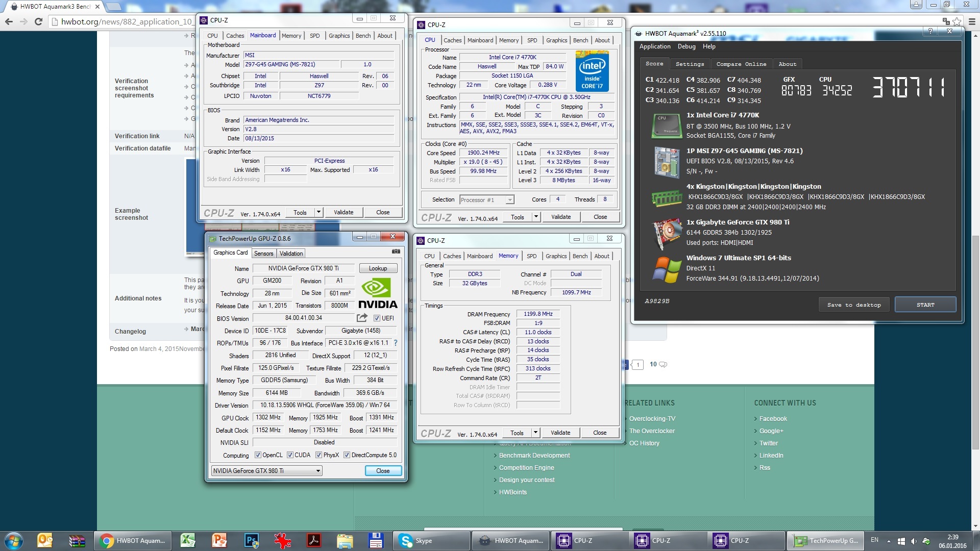Open the Debug menu in Aquamark
The image size is (980, 551).
coord(687,46)
